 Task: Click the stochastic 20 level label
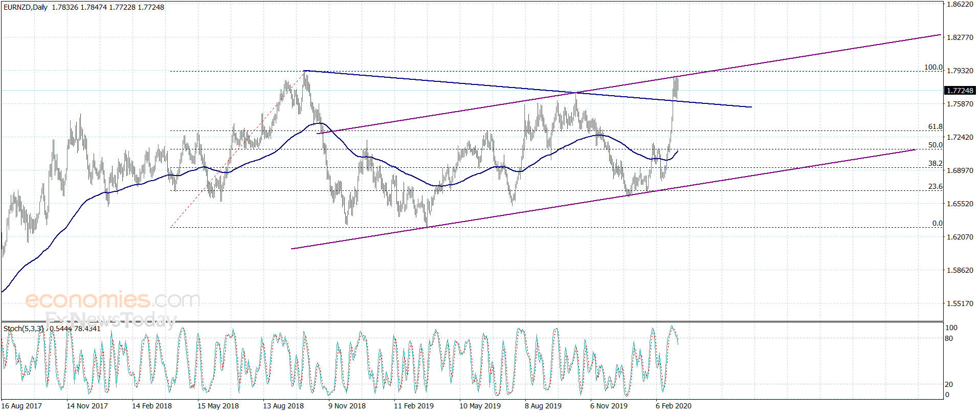pos(949,384)
